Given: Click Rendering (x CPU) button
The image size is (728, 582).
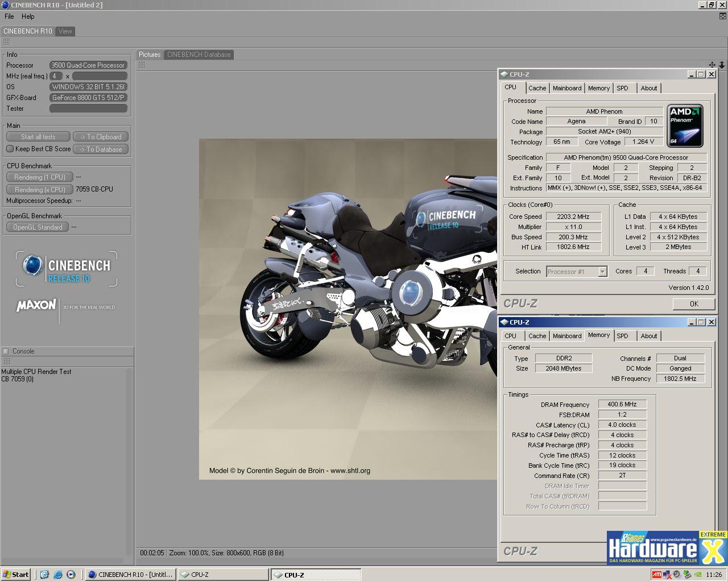Looking at the screenshot, I should click(x=40, y=190).
